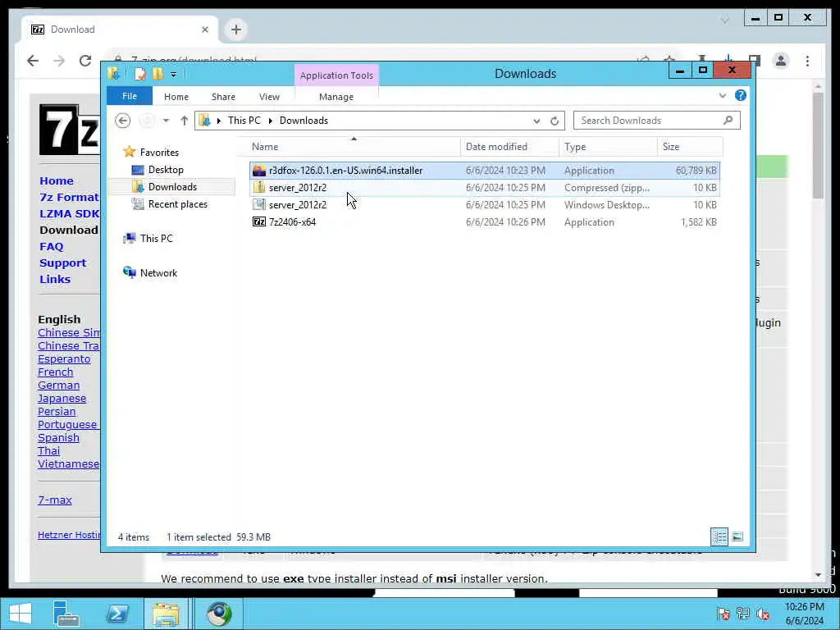Open the Links page link in the 7-Zip sidebar
840x630 pixels.
tap(55, 280)
